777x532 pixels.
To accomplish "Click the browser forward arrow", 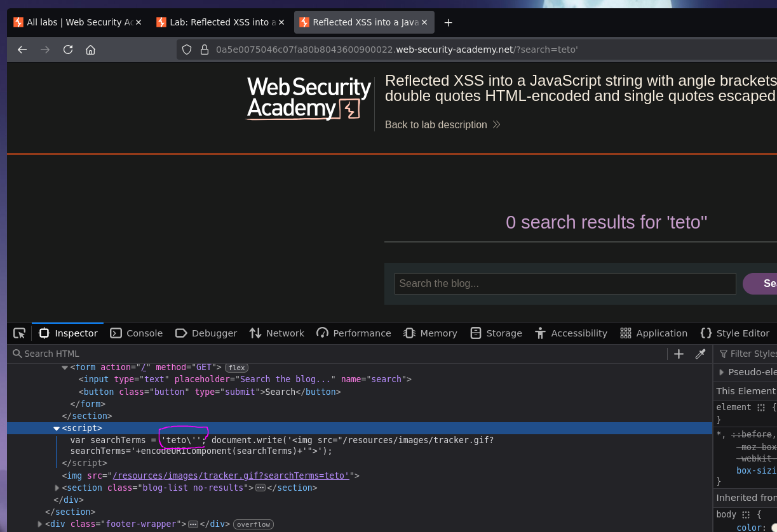I will click(45, 50).
